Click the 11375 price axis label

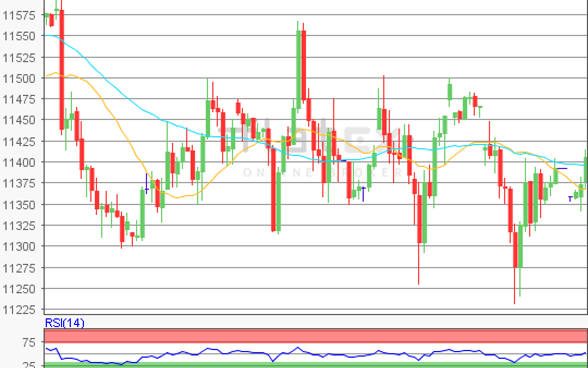click(19, 183)
